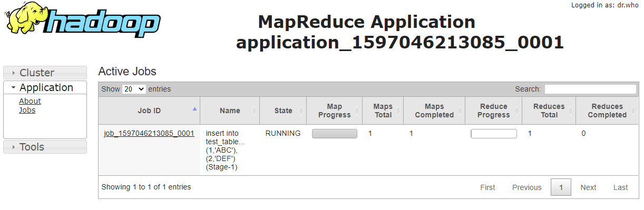Sort by Name column header
The width and height of the screenshot is (644, 210).
pos(230,111)
